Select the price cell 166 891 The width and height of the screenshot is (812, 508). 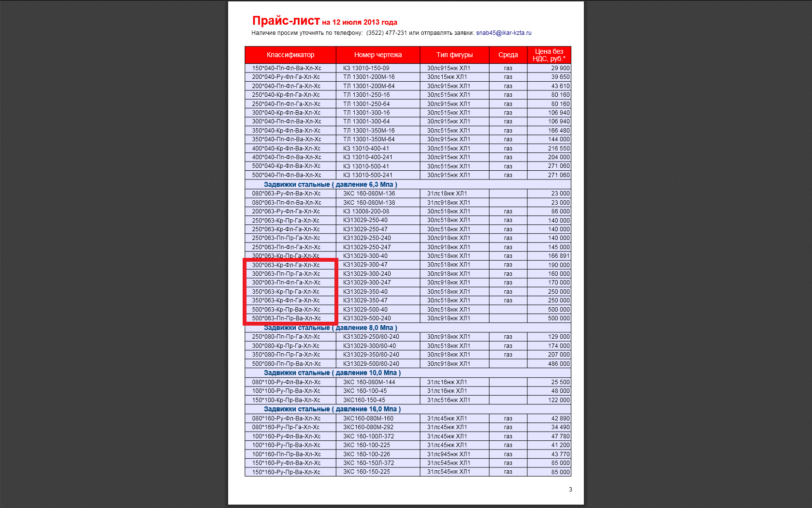tap(559, 256)
